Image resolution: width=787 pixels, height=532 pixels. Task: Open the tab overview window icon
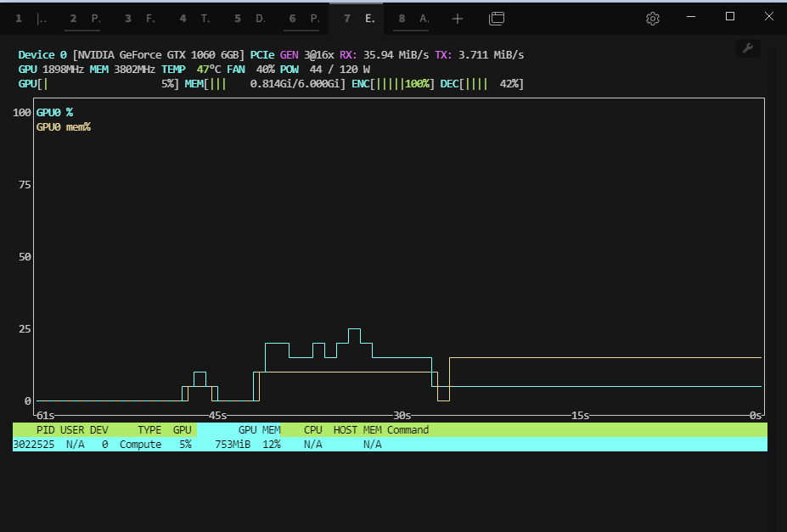coord(497,18)
